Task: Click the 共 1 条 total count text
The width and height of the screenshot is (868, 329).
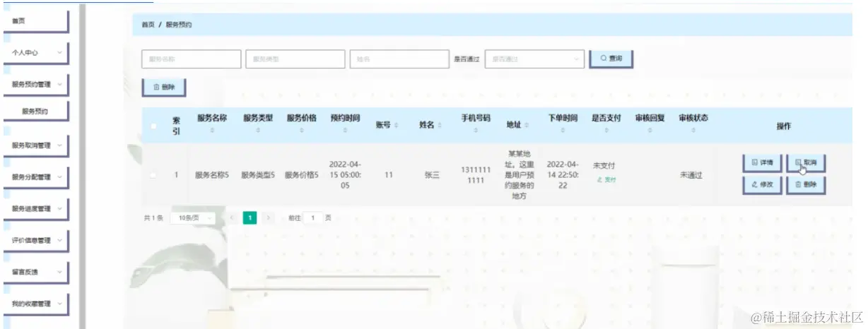Action: tap(153, 218)
